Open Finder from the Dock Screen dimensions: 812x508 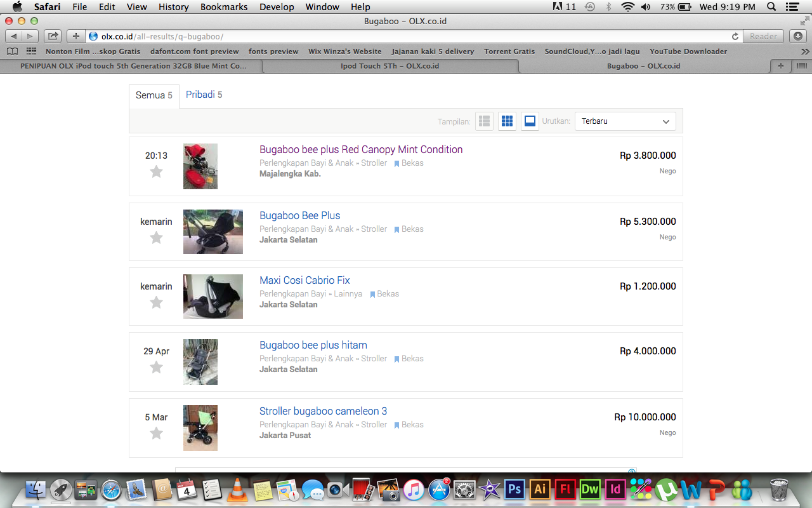(x=36, y=490)
